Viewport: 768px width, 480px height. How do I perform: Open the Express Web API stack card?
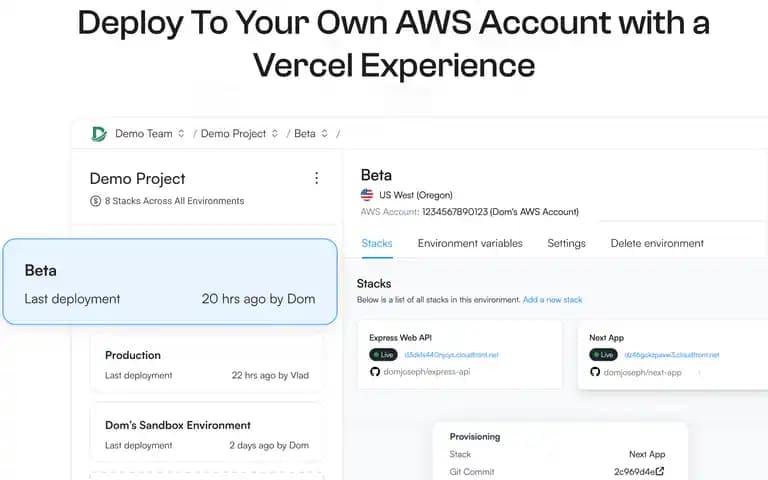(459, 355)
